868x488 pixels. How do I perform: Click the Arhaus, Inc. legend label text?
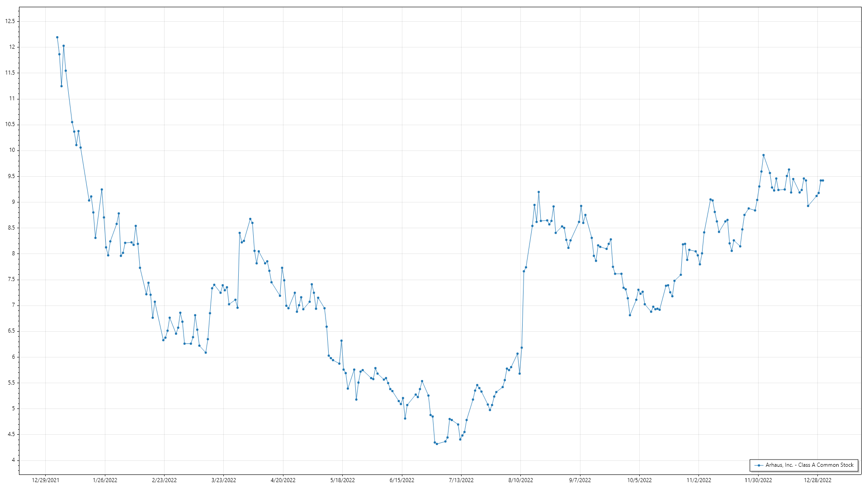coord(809,465)
